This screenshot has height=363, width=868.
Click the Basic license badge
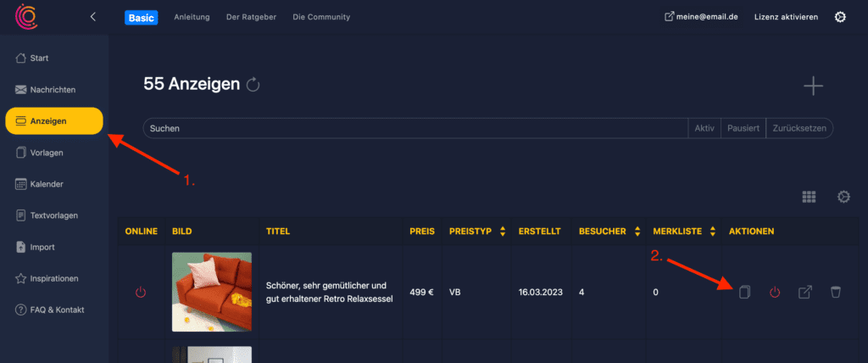pos(142,18)
